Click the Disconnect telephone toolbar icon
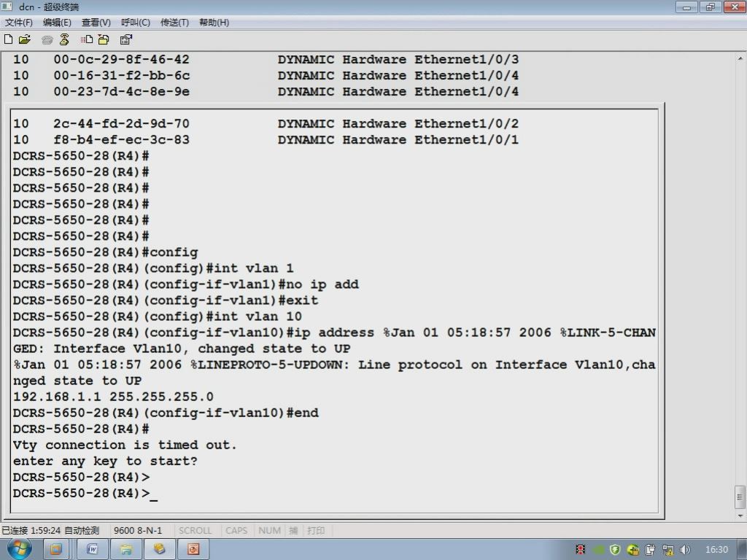This screenshot has height=560, width=747. (x=64, y=39)
